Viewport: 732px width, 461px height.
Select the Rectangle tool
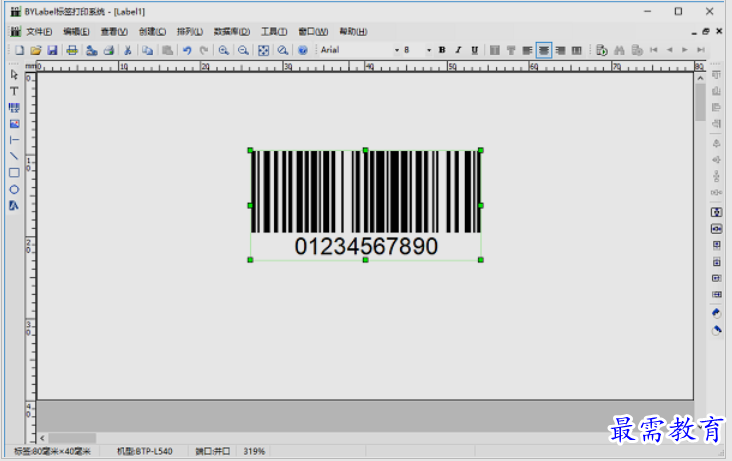(14, 173)
